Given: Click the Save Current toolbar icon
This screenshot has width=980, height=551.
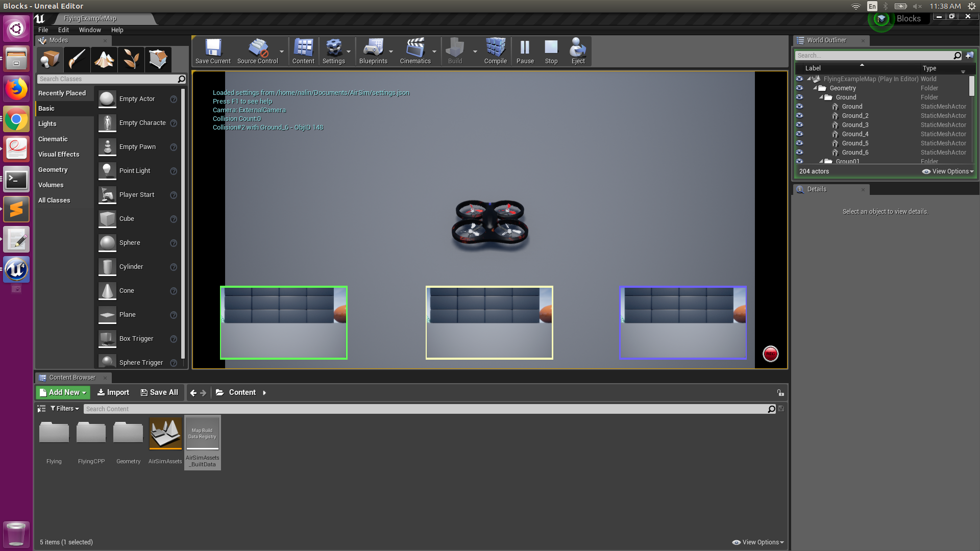Looking at the screenshot, I should click(x=213, y=51).
